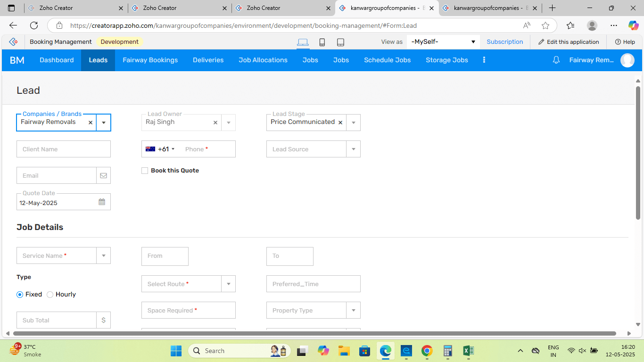Image resolution: width=644 pixels, height=362 pixels.
Task: Clear the Raj Singh lead owner
Action: [215, 123]
